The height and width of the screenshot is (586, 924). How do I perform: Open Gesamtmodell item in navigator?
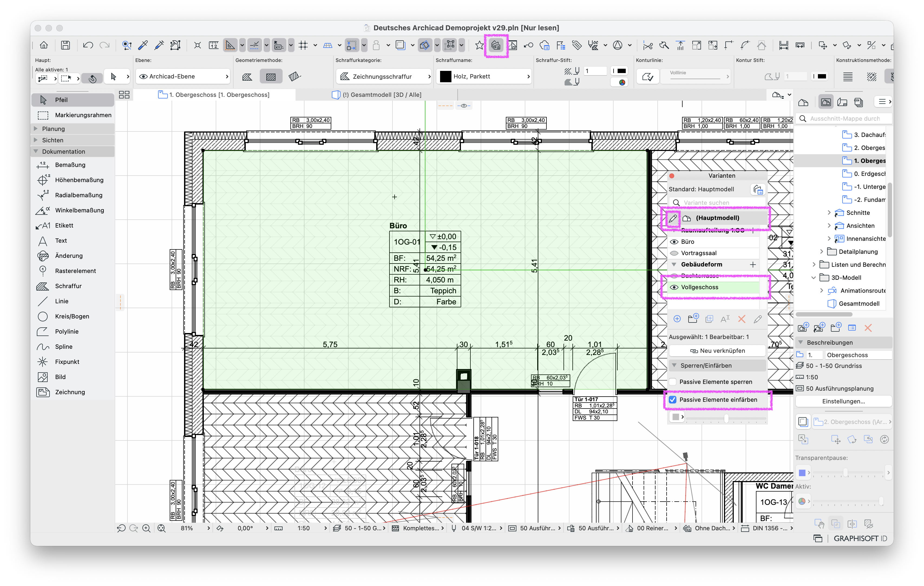tap(853, 304)
